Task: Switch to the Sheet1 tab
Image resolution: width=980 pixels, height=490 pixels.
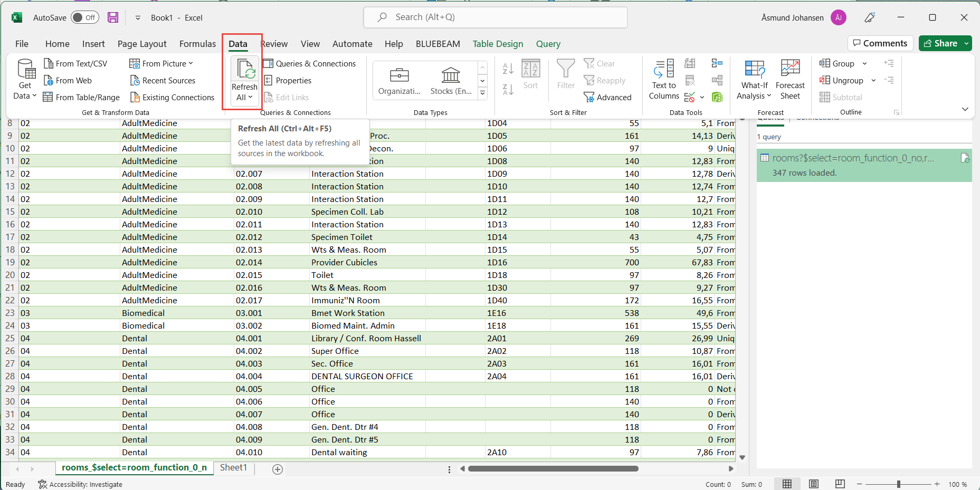Action: tap(233, 468)
